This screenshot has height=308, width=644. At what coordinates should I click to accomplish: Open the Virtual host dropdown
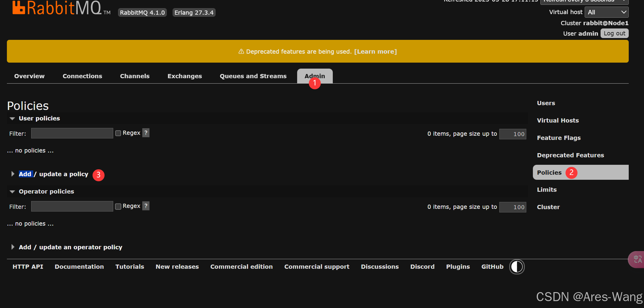(607, 12)
